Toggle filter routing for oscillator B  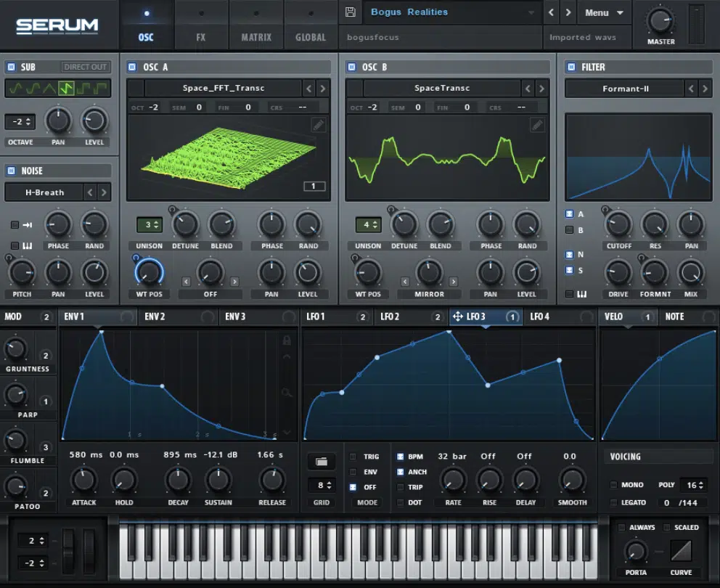pos(569,229)
